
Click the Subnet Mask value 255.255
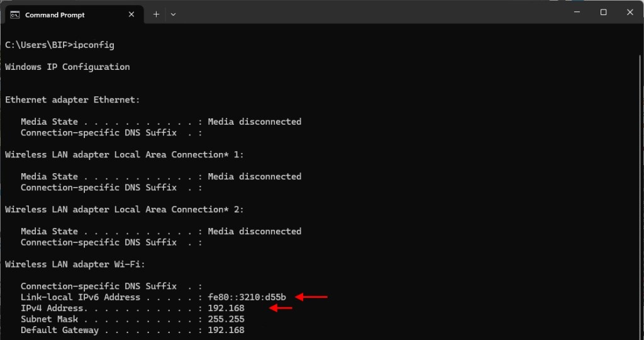tap(226, 319)
